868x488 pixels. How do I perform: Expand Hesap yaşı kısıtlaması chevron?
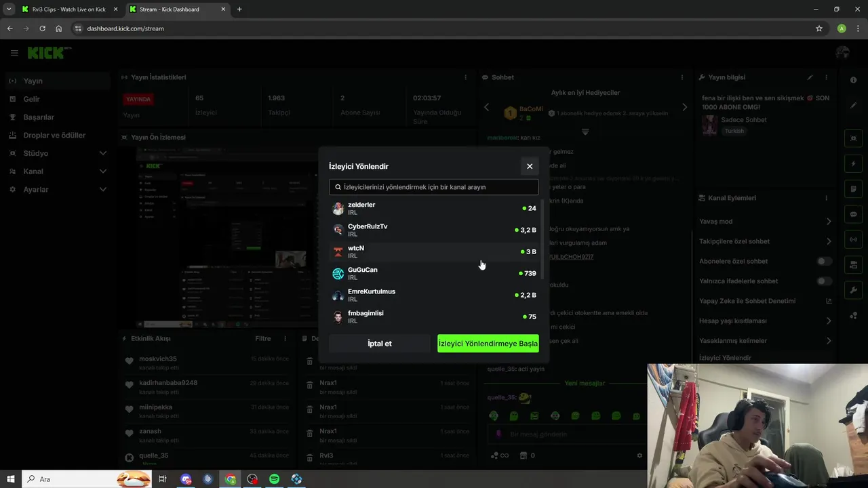tap(829, 321)
